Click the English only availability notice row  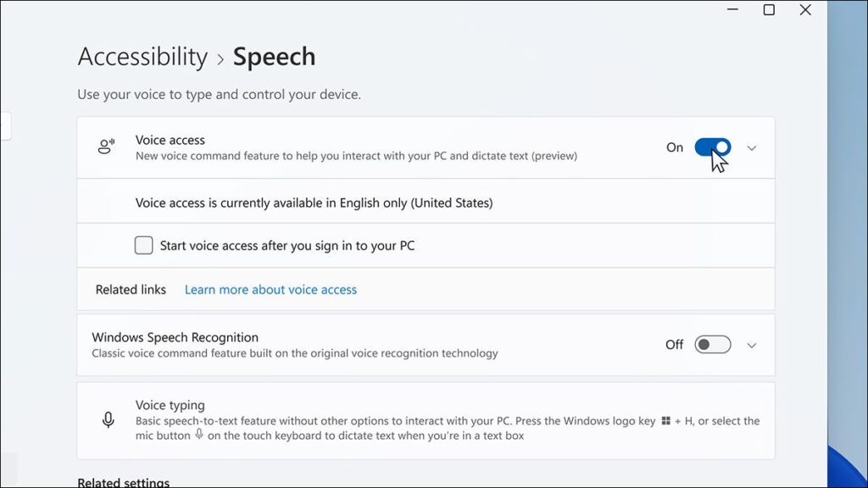point(314,202)
